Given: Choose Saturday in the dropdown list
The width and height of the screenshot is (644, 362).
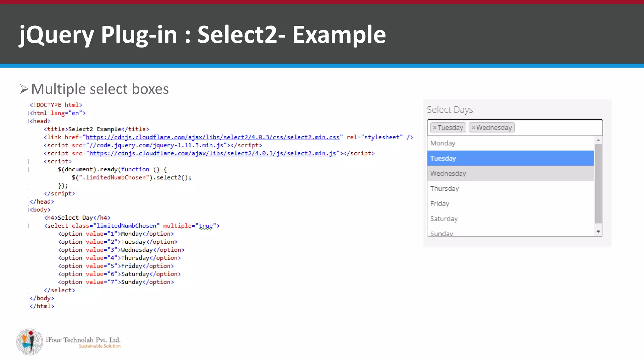Looking at the screenshot, I should (511, 219).
